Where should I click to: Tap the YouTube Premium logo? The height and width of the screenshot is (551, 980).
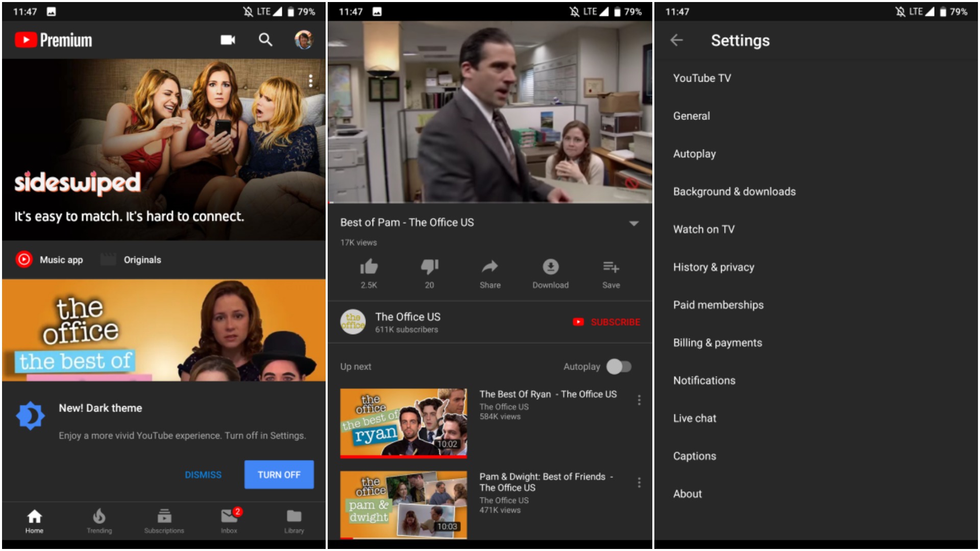coord(54,40)
